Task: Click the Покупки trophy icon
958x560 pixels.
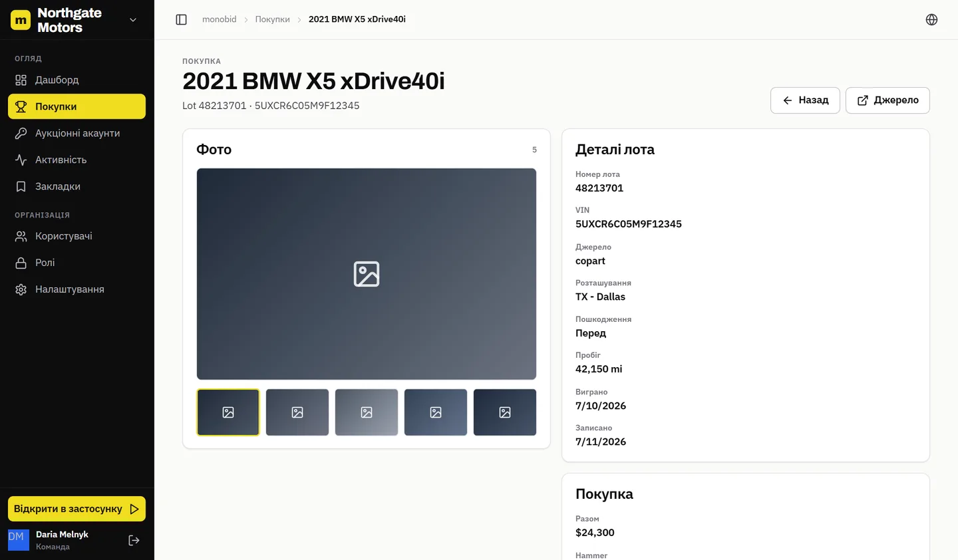Action: pyautogui.click(x=21, y=106)
